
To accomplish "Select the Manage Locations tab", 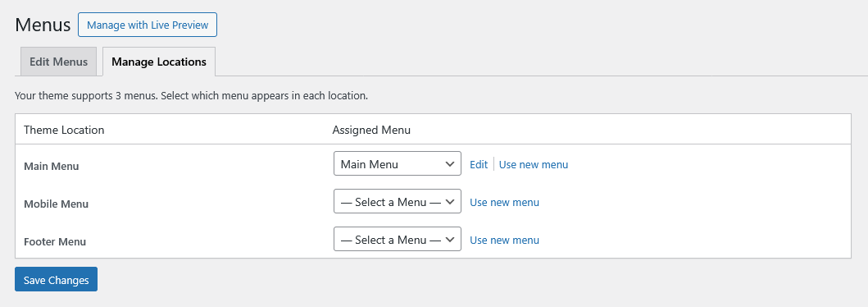I will point(159,62).
